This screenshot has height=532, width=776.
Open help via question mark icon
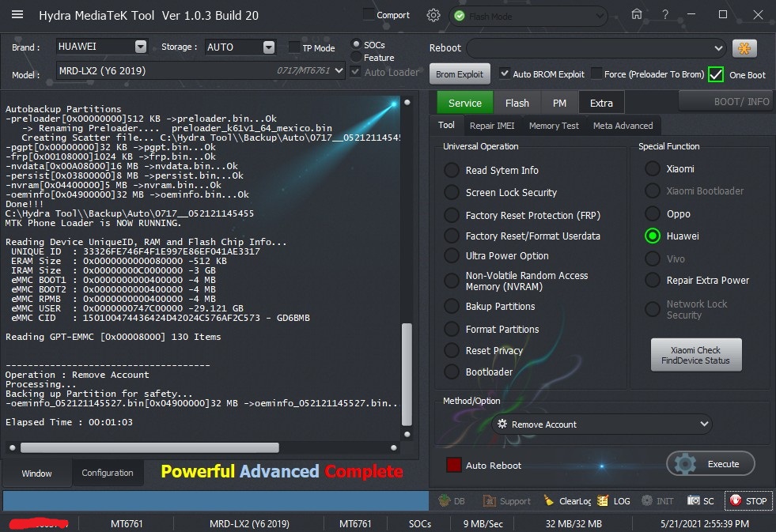[x=665, y=14]
